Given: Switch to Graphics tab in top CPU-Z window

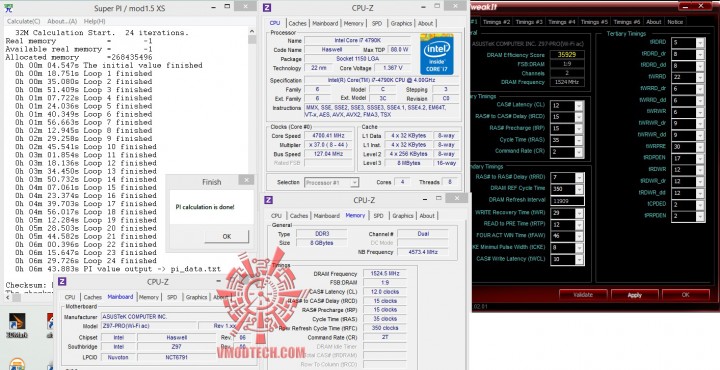Looking at the screenshot, I should pyautogui.click(x=401, y=23).
